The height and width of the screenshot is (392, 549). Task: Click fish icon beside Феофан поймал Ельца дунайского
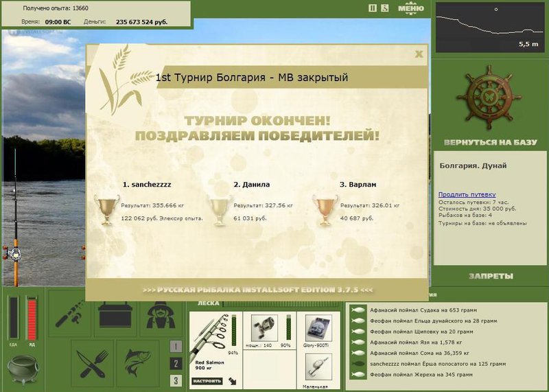click(358, 321)
